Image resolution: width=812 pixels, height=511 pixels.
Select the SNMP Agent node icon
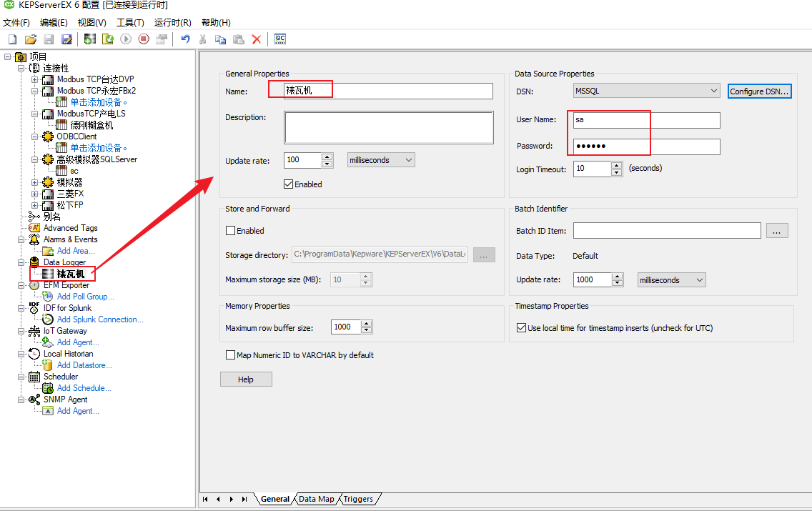[34, 400]
